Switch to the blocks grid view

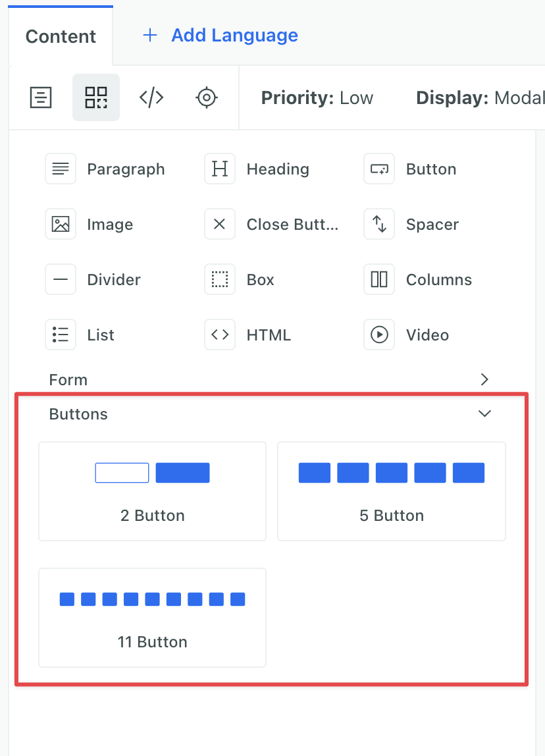(96, 97)
